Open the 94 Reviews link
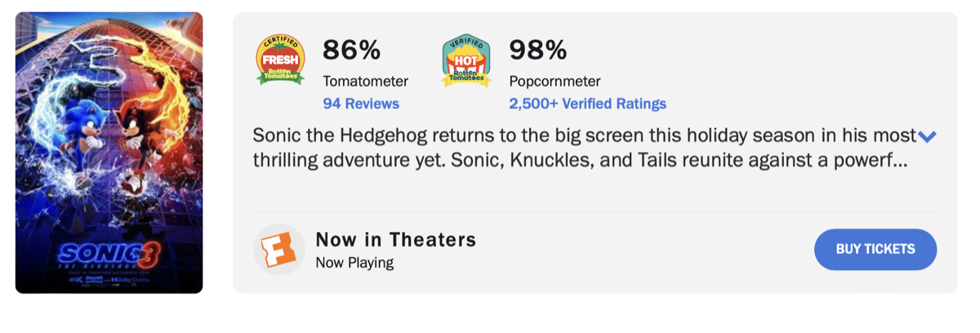 [x=361, y=104]
